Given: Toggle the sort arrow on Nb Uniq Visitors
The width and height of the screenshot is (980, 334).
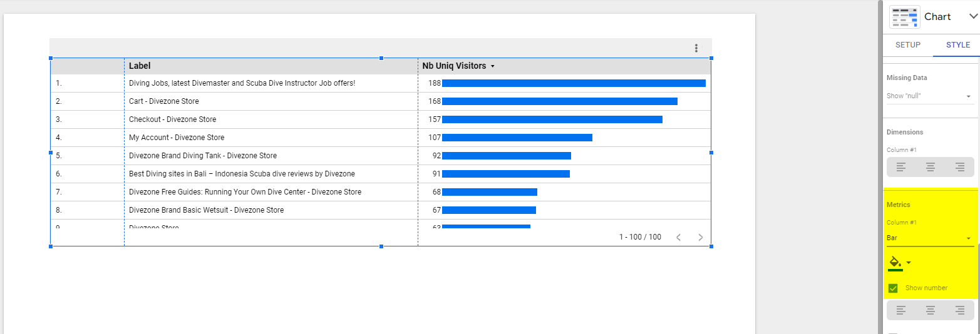Looking at the screenshot, I should coord(493,66).
